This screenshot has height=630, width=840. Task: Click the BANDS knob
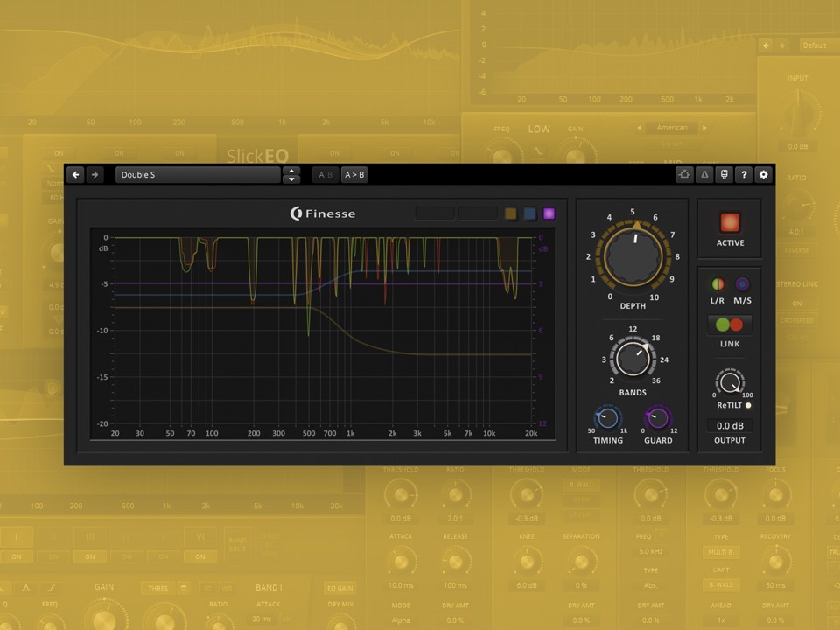tap(633, 359)
